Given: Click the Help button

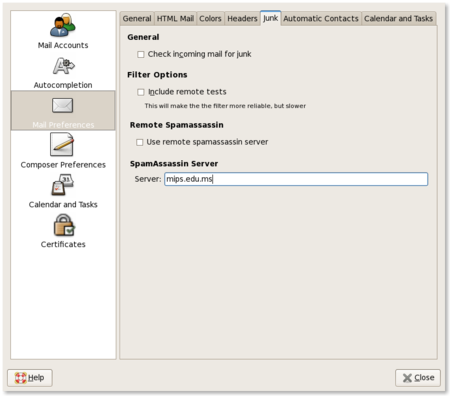Looking at the screenshot, I should (x=30, y=378).
